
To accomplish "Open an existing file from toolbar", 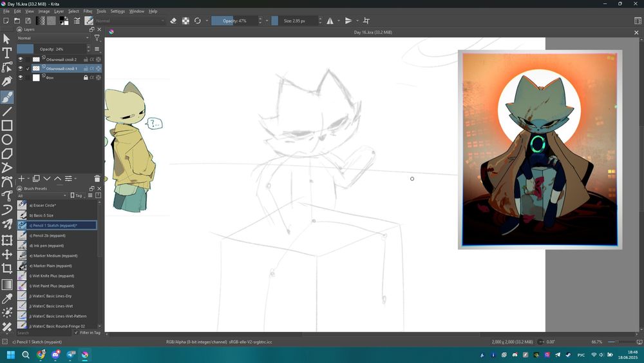I will point(17,21).
